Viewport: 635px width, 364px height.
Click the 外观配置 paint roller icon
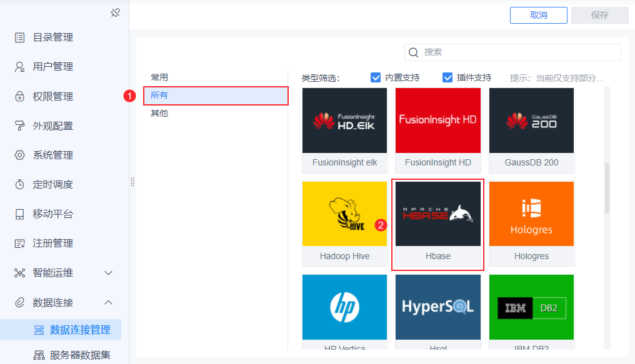pyautogui.click(x=19, y=125)
